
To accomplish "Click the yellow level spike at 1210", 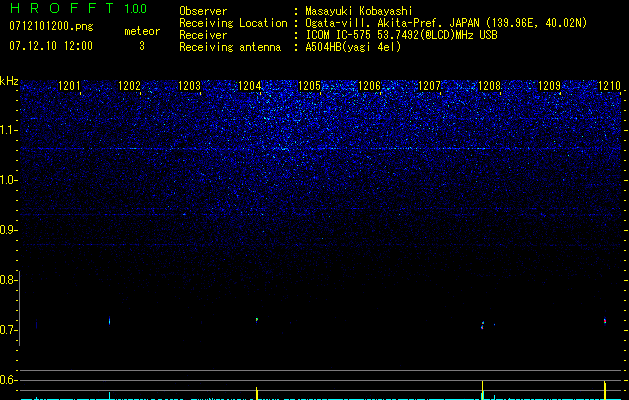I will (x=605, y=390).
